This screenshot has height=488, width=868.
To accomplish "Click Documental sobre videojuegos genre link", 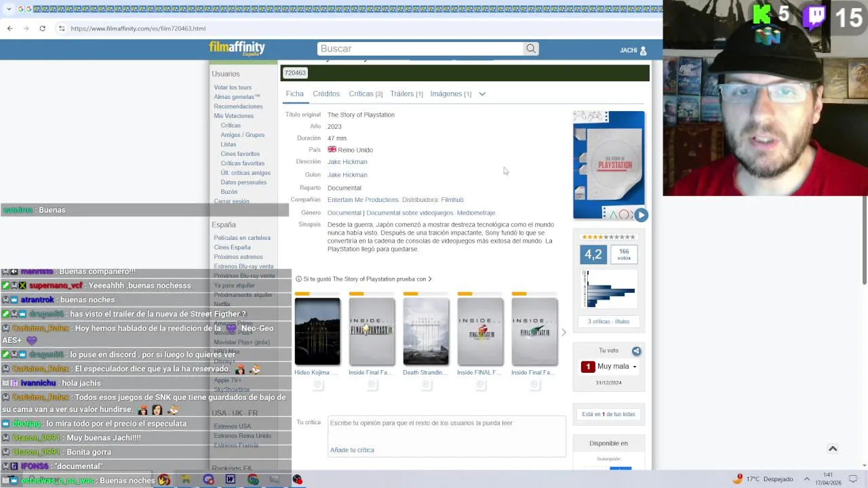I will (410, 213).
